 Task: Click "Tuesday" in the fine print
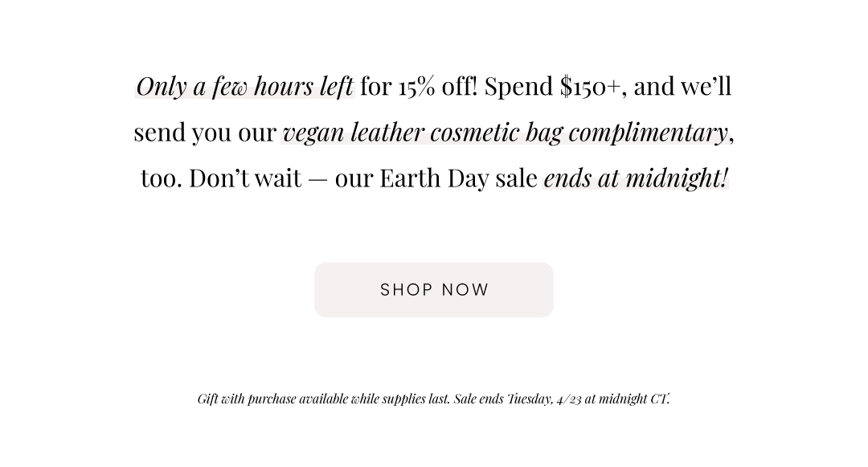tap(530, 399)
